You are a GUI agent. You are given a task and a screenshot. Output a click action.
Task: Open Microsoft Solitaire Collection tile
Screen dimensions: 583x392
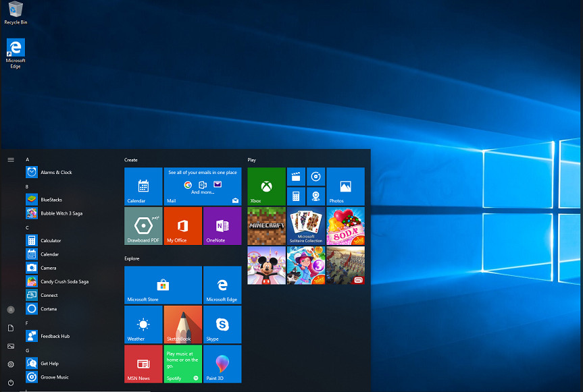pos(306,226)
